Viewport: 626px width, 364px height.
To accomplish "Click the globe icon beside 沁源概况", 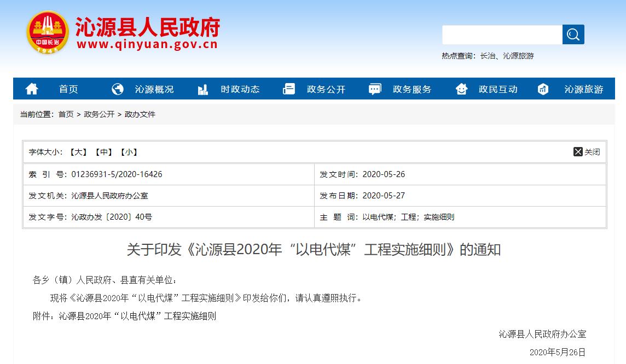I will pyautogui.click(x=117, y=89).
